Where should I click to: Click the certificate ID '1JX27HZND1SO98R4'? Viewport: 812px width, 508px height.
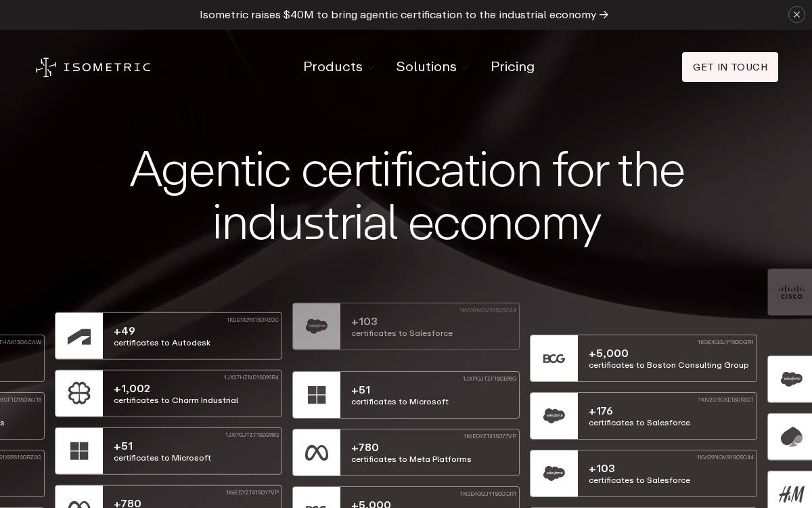point(251,377)
